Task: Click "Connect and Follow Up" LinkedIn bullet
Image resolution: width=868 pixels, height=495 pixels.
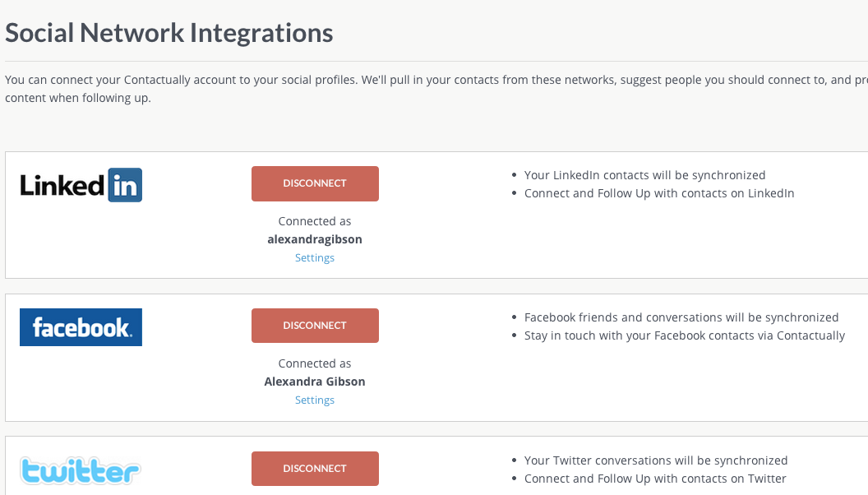Action: [x=659, y=193]
